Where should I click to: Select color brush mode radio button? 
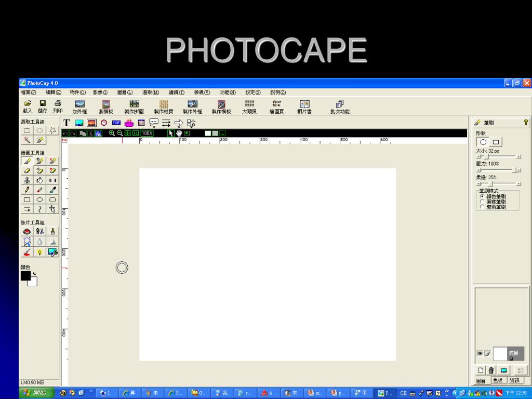(482, 196)
